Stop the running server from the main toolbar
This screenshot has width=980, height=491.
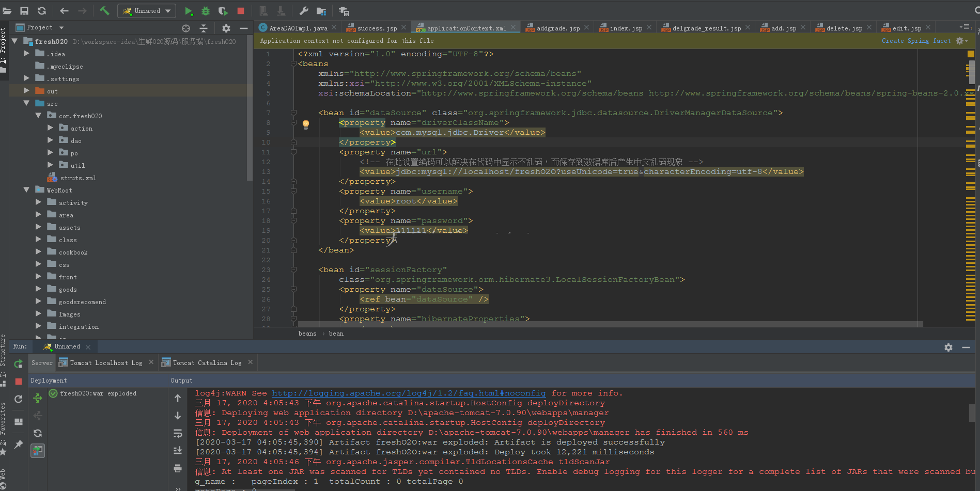(241, 11)
